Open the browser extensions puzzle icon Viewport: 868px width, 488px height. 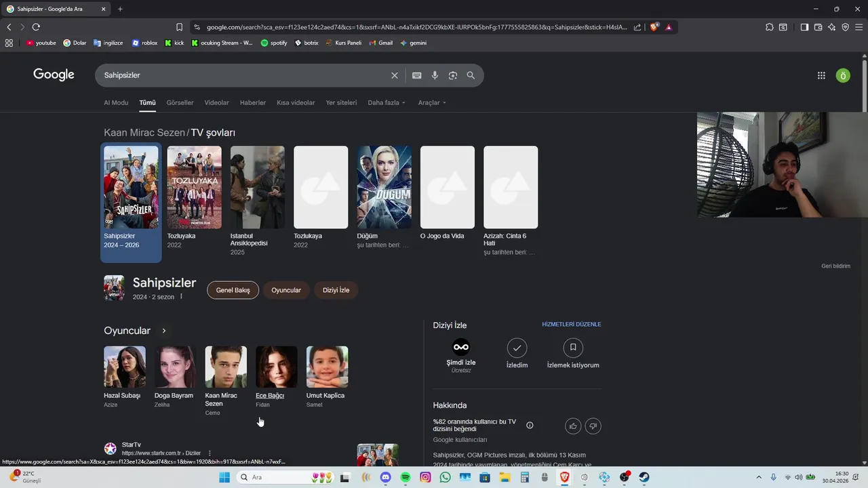769,27
